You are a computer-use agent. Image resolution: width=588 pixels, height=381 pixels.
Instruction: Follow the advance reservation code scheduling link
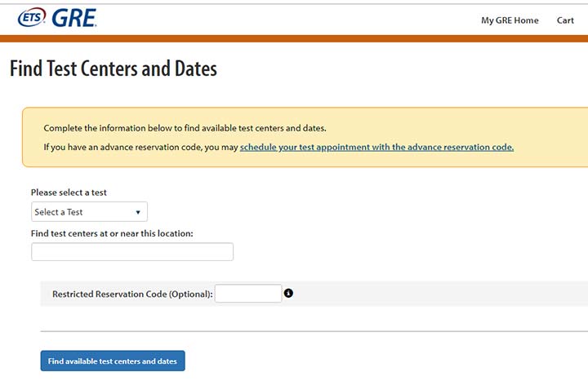376,147
